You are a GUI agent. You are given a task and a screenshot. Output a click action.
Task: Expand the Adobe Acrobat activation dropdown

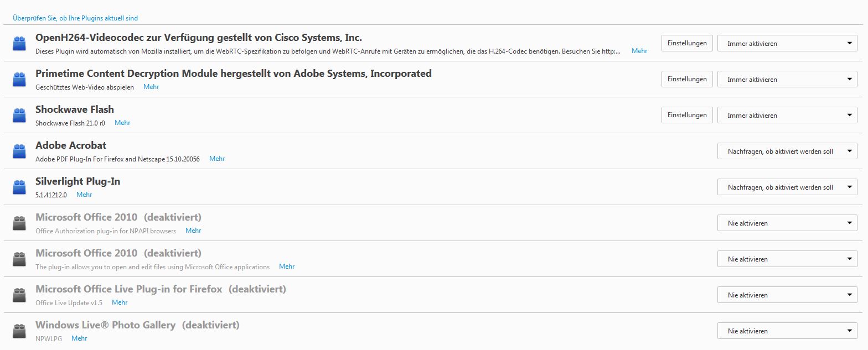[787, 151]
